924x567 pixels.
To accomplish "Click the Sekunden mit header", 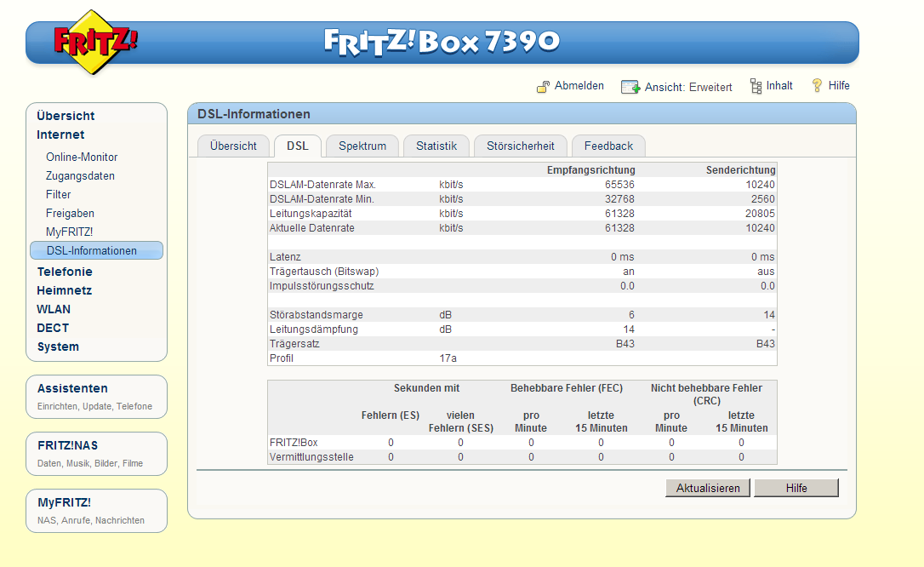I will click(426, 388).
